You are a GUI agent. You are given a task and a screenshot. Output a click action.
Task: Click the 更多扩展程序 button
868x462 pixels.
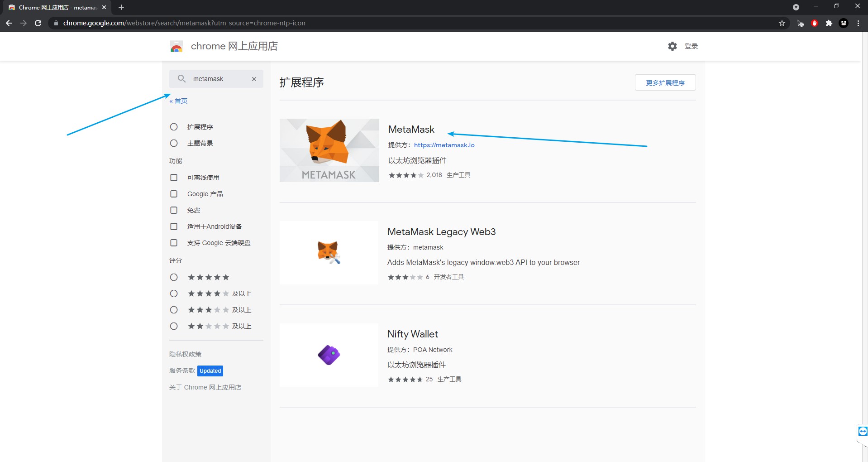click(665, 82)
